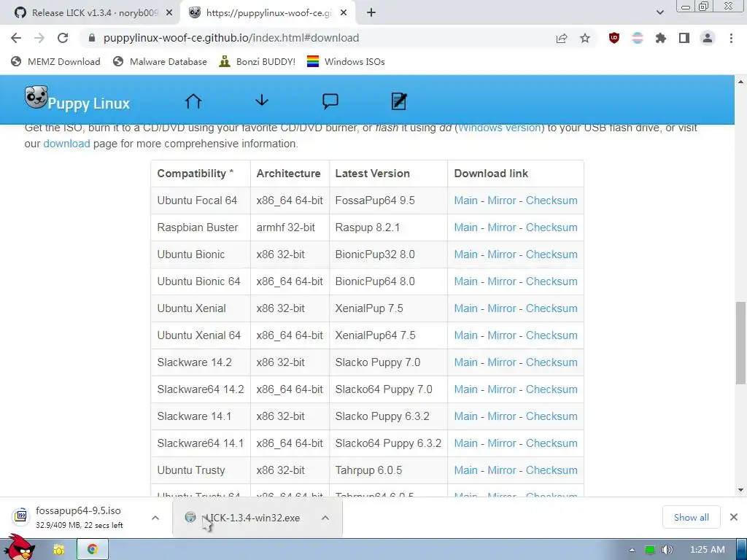Open the download arrow icon in Puppy header
Image resolution: width=747 pixels, height=560 pixels.
pos(262,101)
